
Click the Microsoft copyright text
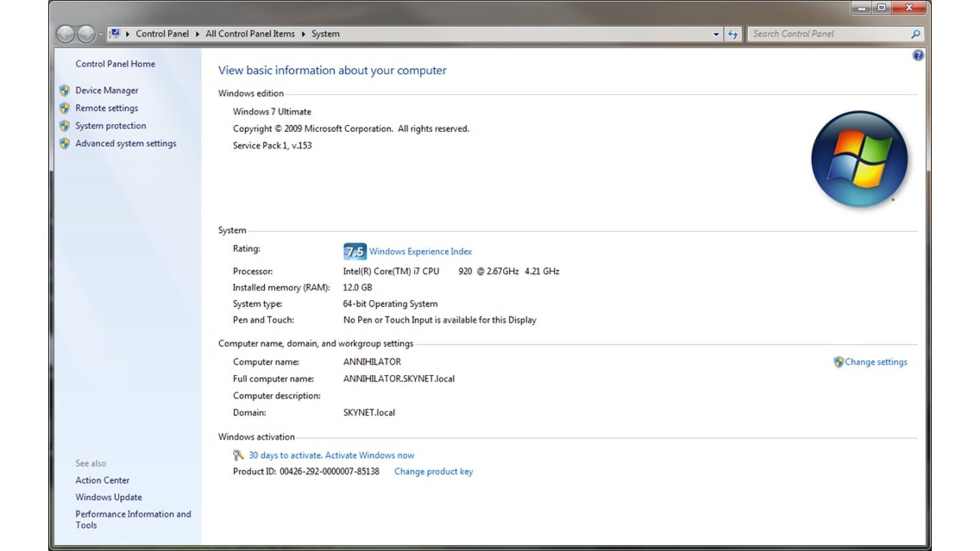[x=351, y=129]
